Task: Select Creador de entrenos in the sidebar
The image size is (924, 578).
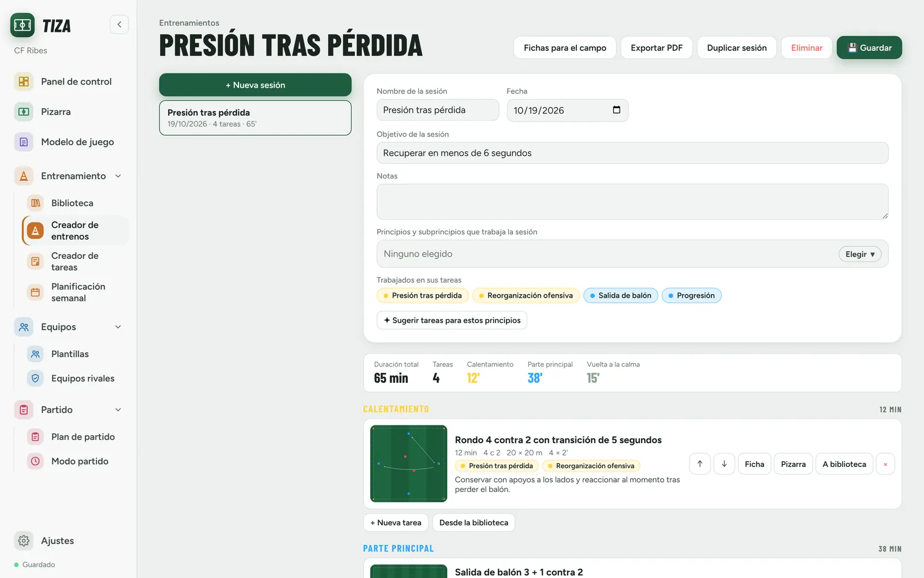Action: click(x=75, y=231)
